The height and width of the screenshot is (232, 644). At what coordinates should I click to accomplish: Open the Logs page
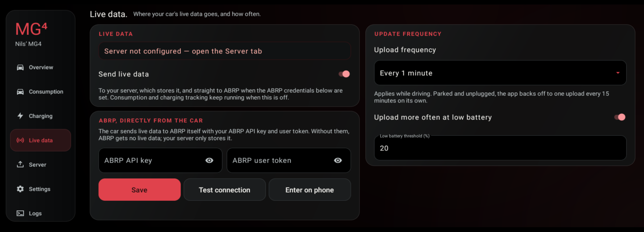pos(41,213)
